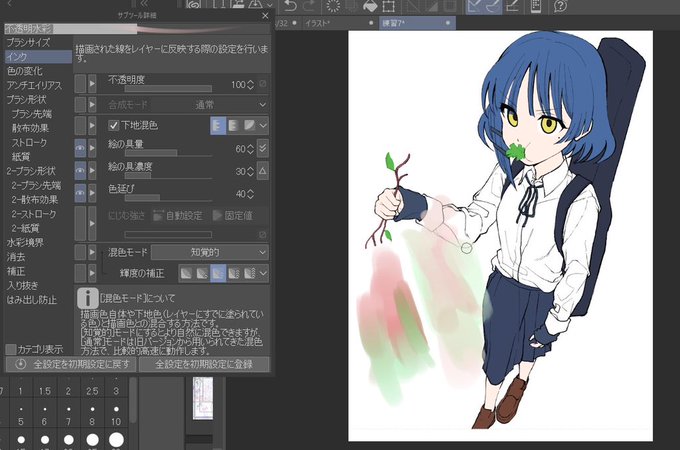
Task: Click the 不透明度 slider bar
Action: click(168, 89)
